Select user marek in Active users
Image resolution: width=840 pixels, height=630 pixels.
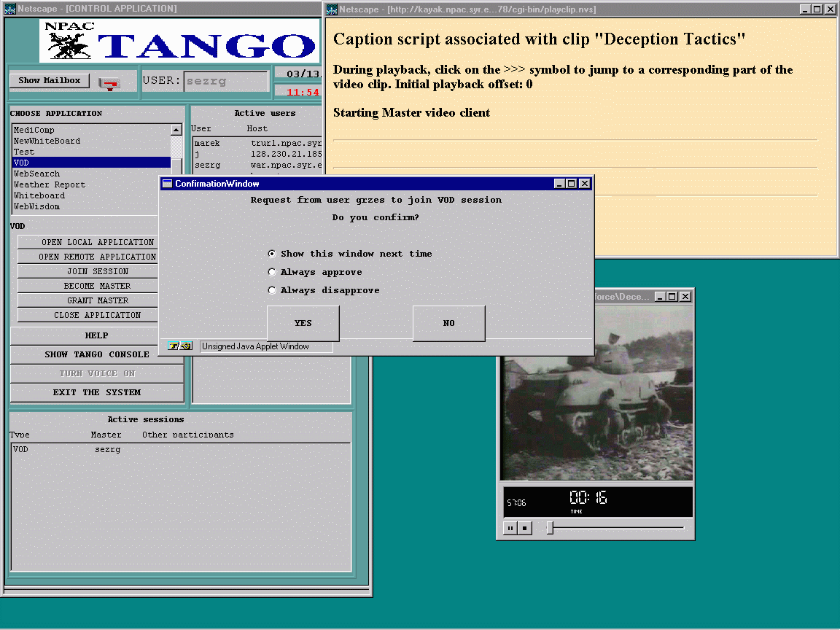tap(257, 143)
